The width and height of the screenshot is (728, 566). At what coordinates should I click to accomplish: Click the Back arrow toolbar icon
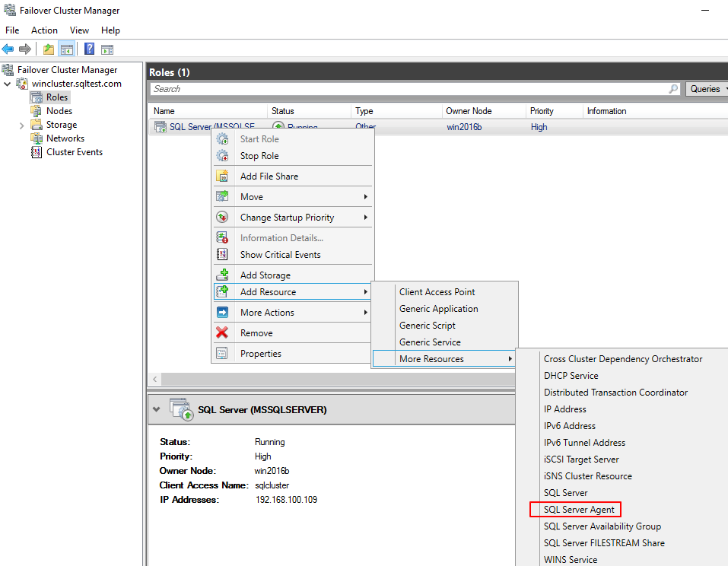8,49
